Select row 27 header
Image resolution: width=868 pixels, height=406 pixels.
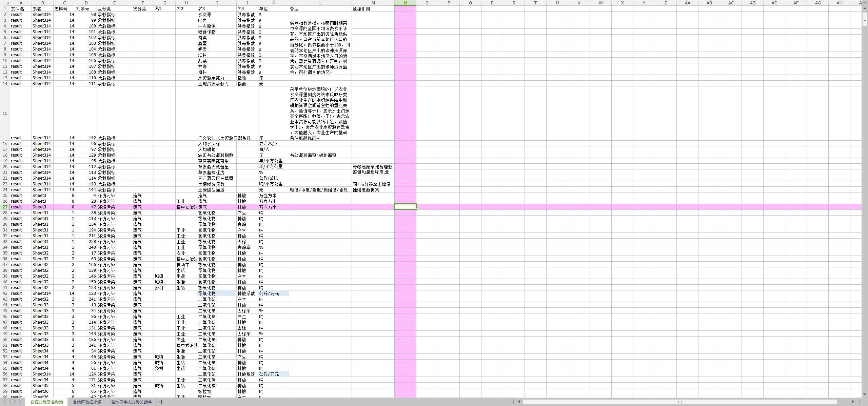coord(5,207)
